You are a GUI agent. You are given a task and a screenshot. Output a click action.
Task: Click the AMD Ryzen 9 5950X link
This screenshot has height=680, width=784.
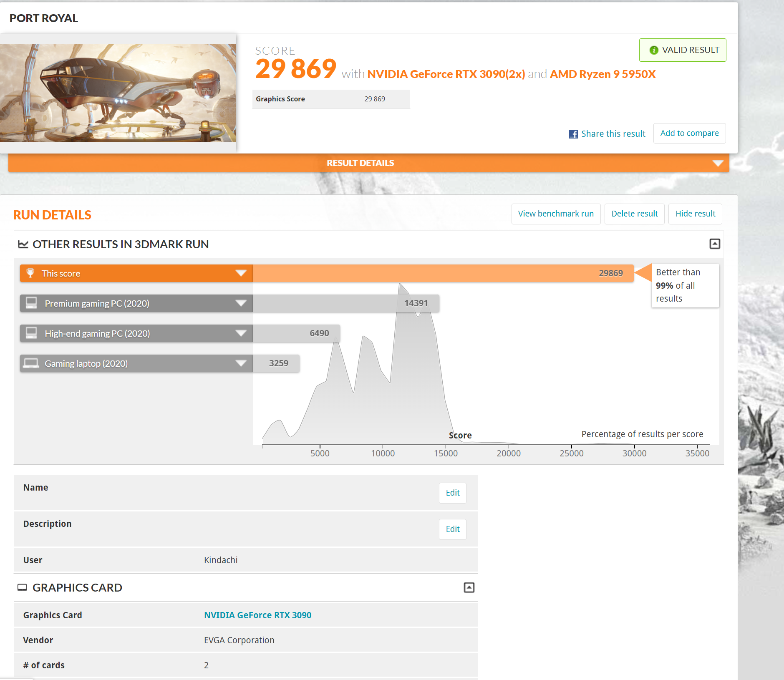[x=602, y=74]
